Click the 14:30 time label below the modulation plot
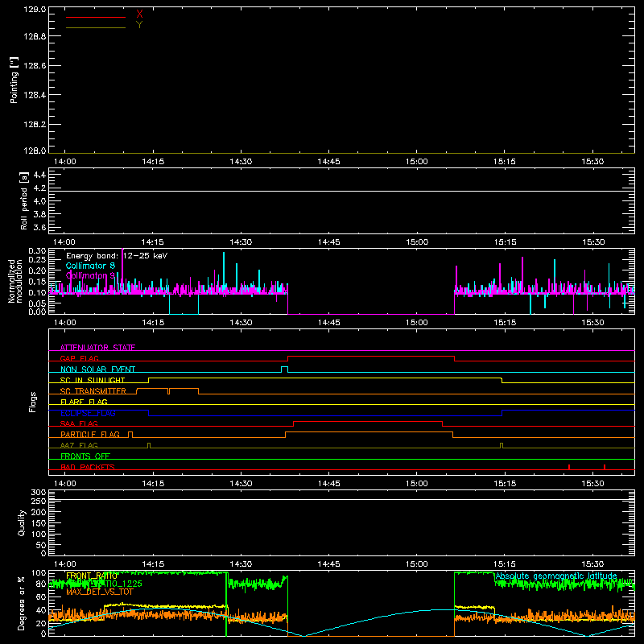The image size is (644, 644). click(x=241, y=323)
